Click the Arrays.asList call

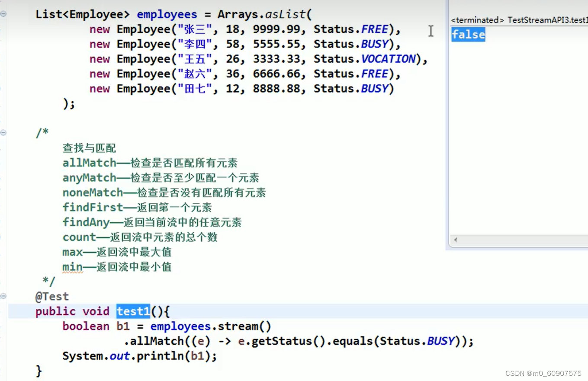tap(264, 14)
